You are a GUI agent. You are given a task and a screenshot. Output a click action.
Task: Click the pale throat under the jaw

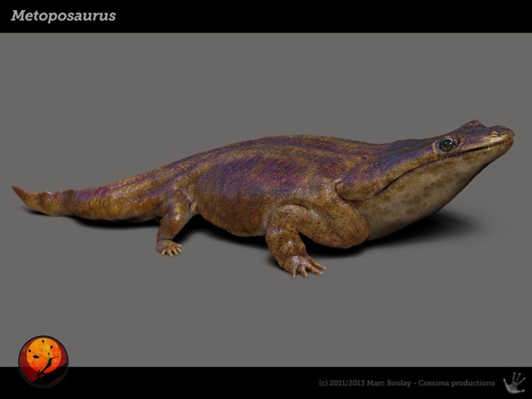(426, 193)
